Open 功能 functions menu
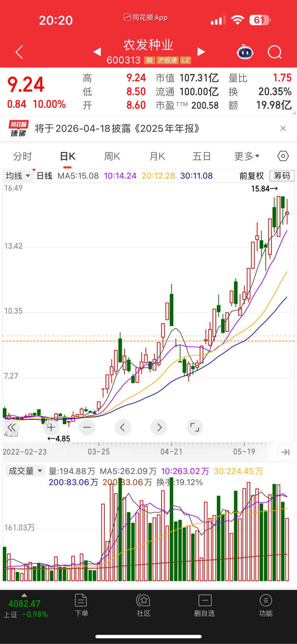 266,606
